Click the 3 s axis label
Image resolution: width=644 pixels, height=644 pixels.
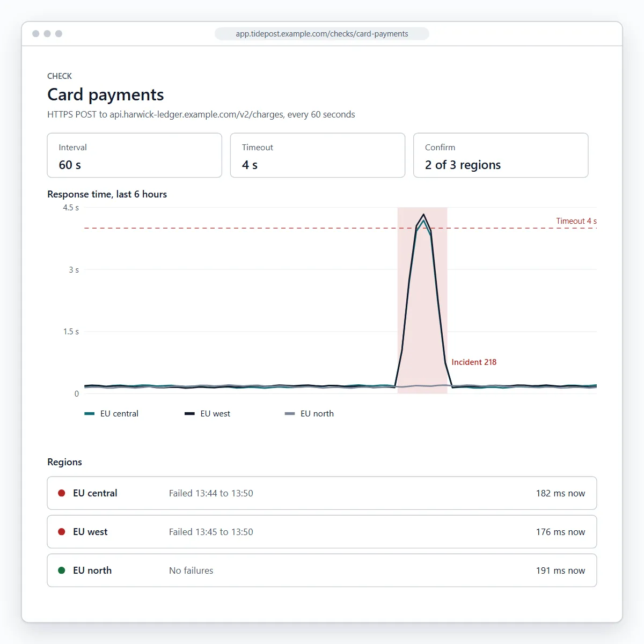click(x=74, y=270)
